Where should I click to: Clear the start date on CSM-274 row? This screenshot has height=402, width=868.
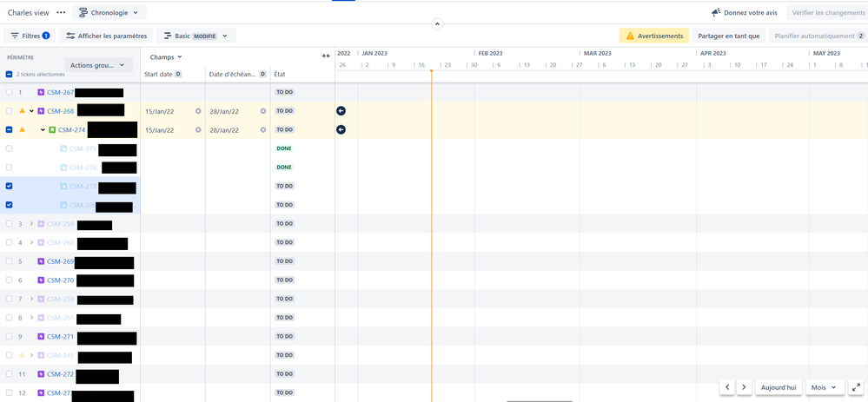(198, 130)
